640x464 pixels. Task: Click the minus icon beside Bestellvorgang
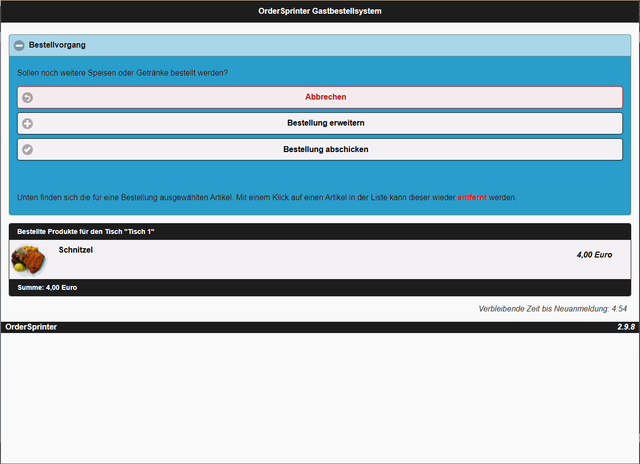[x=19, y=45]
